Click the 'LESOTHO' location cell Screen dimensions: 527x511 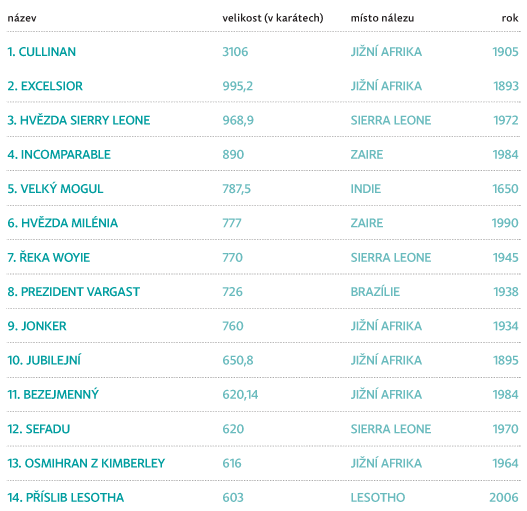click(x=378, y=498)
